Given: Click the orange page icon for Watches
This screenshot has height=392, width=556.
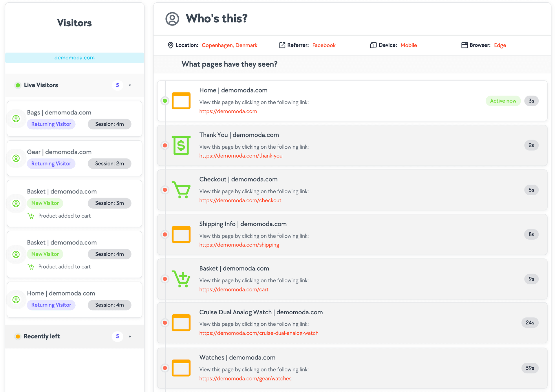Looking at the screenshot, I should (x=181, y=368).
